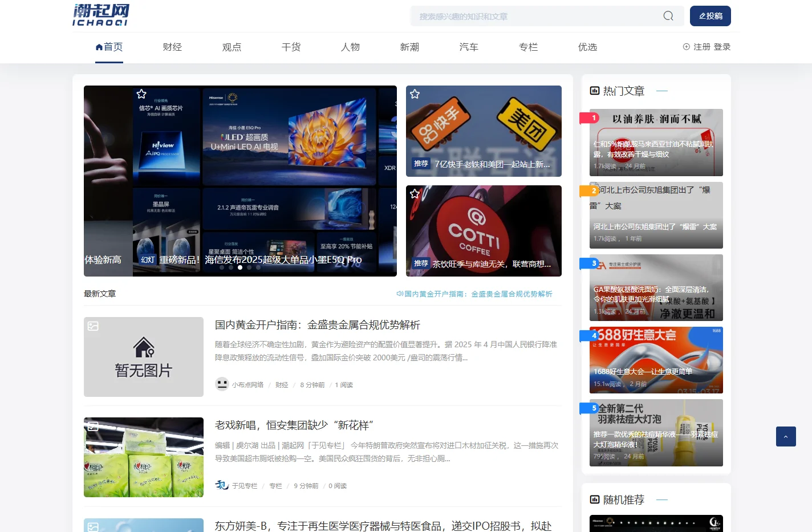Select the third carousel pagination dot
The width and height of the screenshot is (812, 532).
click(240, 267)
